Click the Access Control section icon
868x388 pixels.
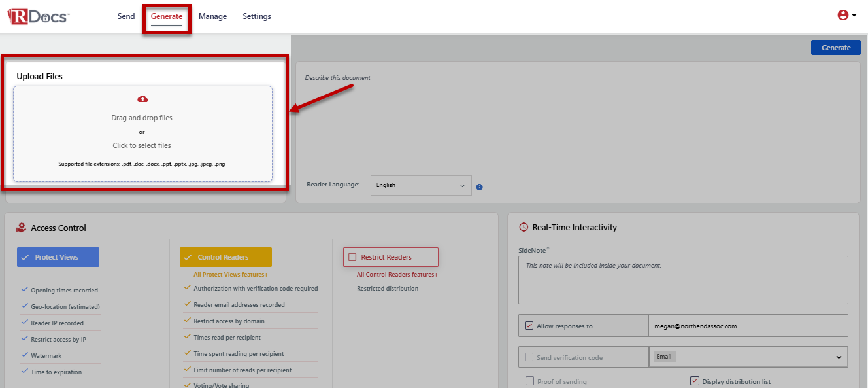click(22, 227)
